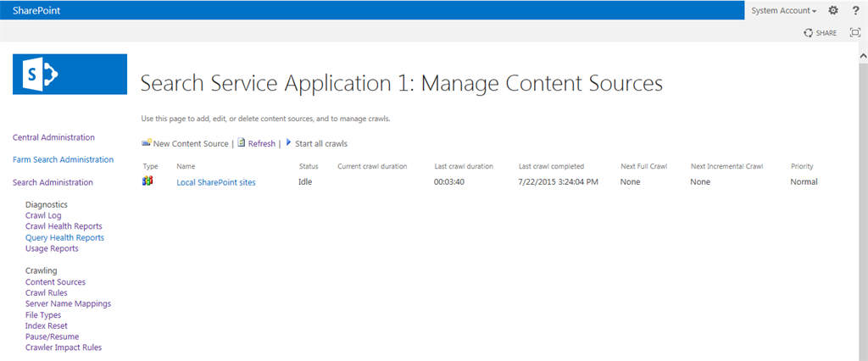Expand the System Account dropdown

coord(784,10)
